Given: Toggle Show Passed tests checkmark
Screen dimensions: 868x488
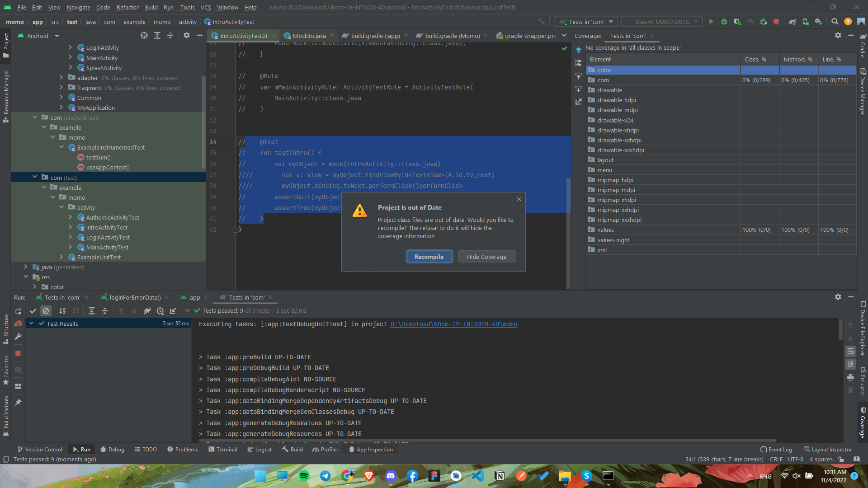Looking at the screenshot, I should click(33, 311).
